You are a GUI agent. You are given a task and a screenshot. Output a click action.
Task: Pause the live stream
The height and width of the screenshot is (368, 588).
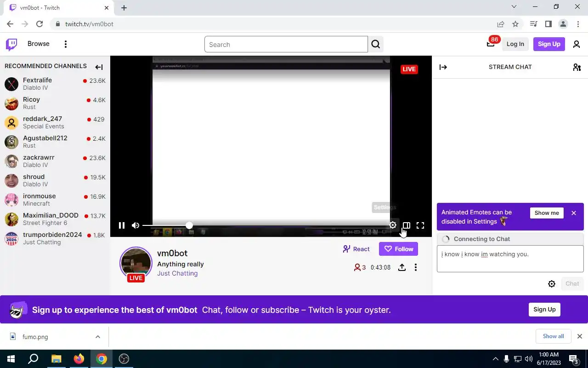(122, 225)
